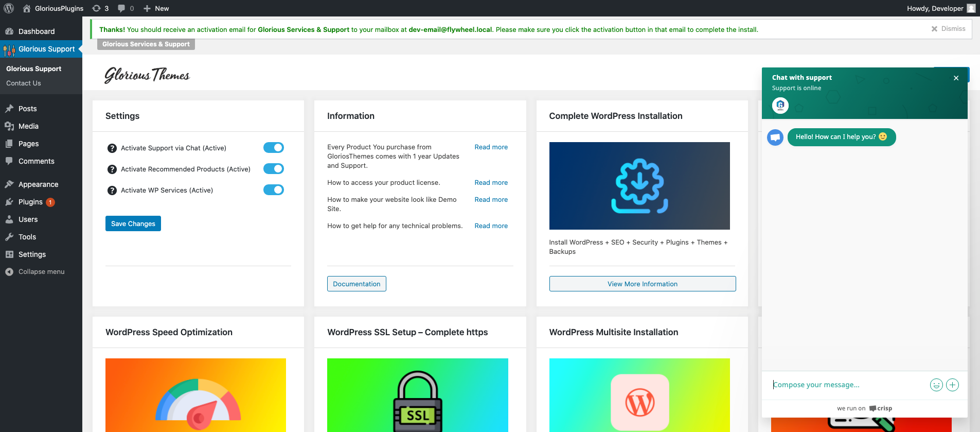Read more on help for technical problems

491,226
